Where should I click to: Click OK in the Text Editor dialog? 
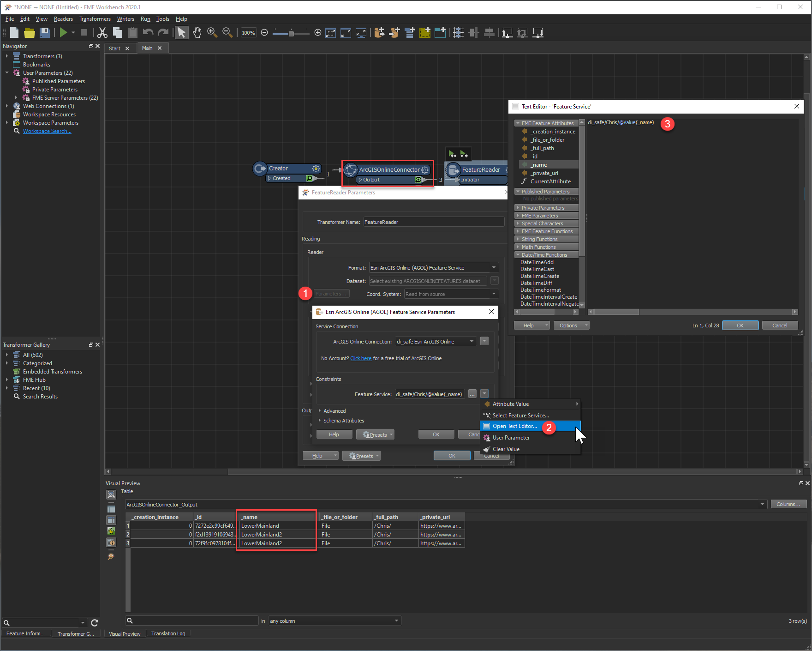[x=740, y=325]
